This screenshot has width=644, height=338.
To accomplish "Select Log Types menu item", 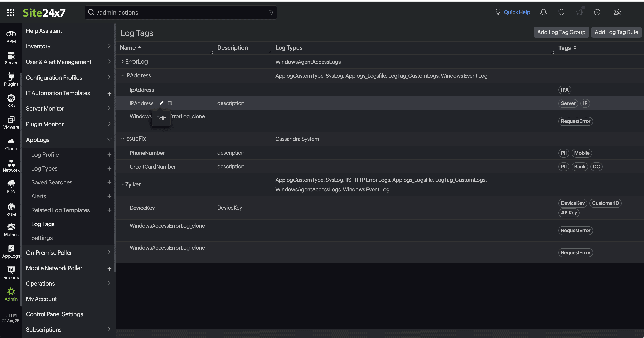I will (x=44, y=168).
